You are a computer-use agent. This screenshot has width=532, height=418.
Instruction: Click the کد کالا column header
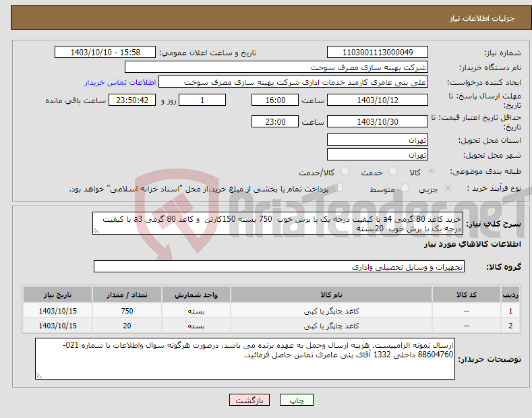[467, 295]
